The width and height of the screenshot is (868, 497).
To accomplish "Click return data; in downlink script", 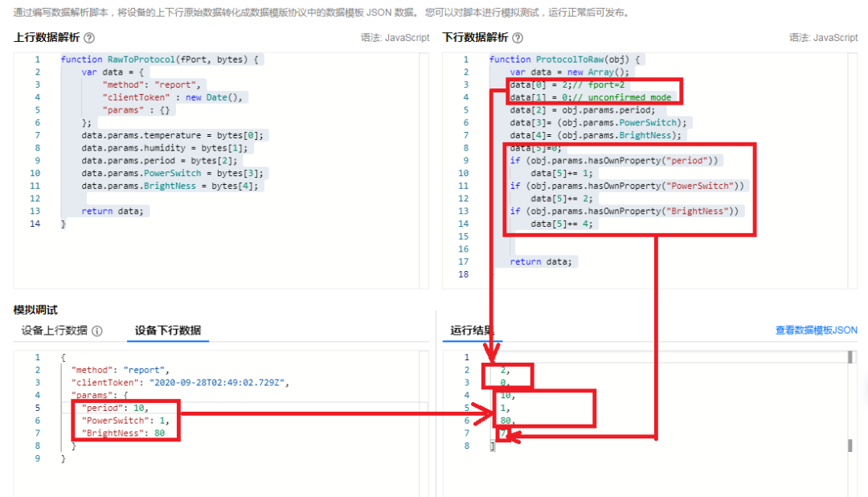I will tap(541, 261).
